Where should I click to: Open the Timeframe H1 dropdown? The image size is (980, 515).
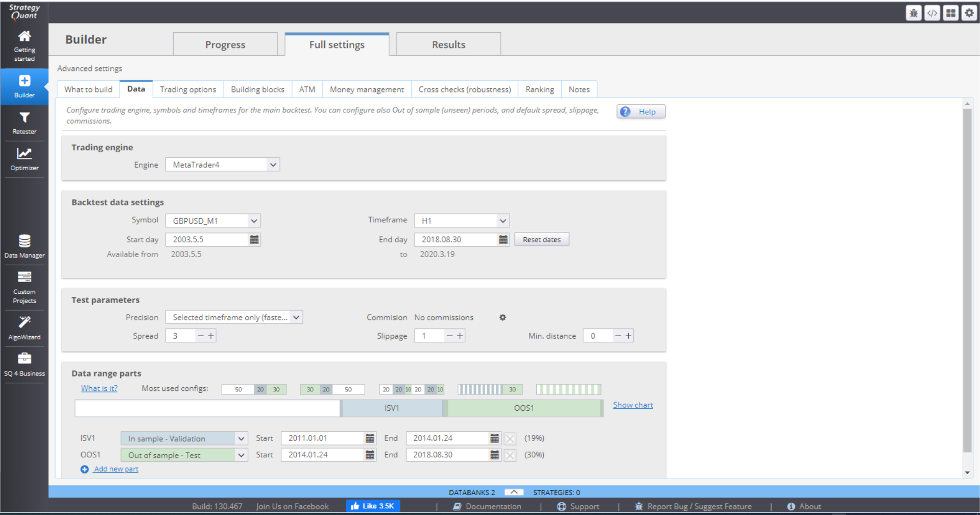[x=462, y=221]
